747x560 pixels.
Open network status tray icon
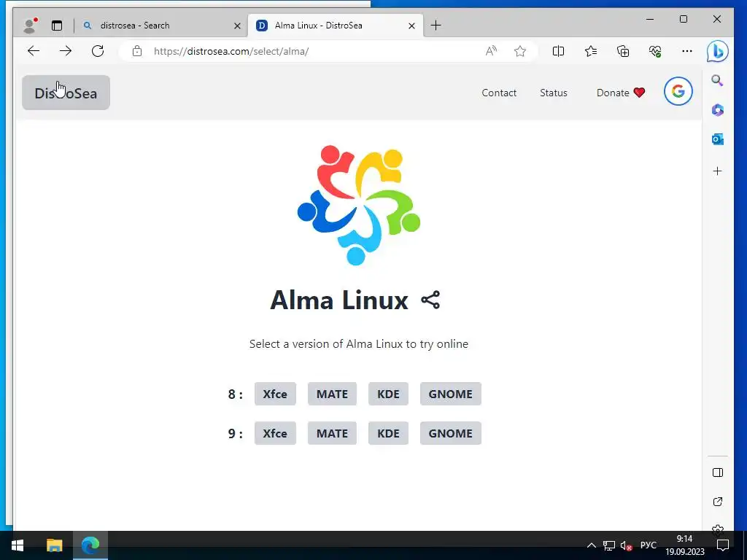click(x=609, y=545)
